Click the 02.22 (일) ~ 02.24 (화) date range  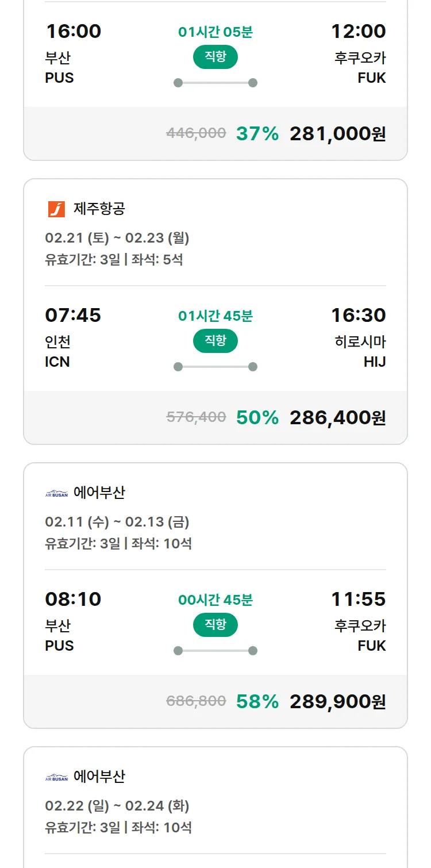tap(117, 806)
